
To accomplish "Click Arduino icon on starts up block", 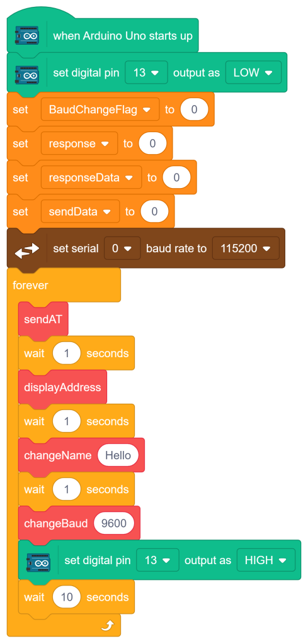I will pyautogui.click(x=27, y=36).
